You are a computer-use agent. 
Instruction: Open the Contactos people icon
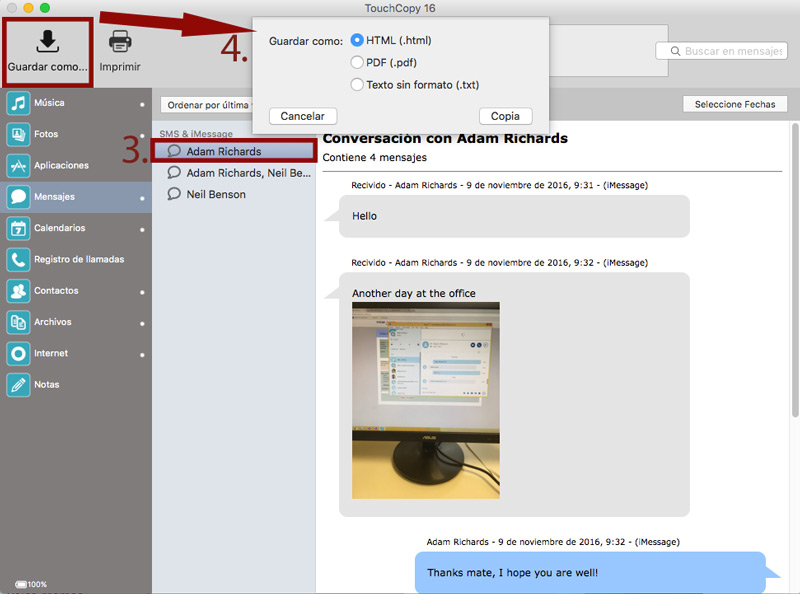[x=18, y=290]
